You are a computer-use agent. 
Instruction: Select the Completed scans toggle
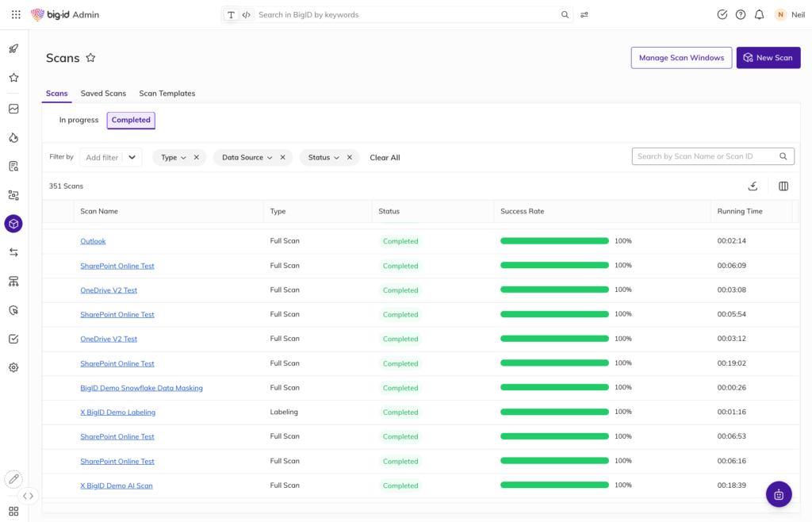(131, 121)
